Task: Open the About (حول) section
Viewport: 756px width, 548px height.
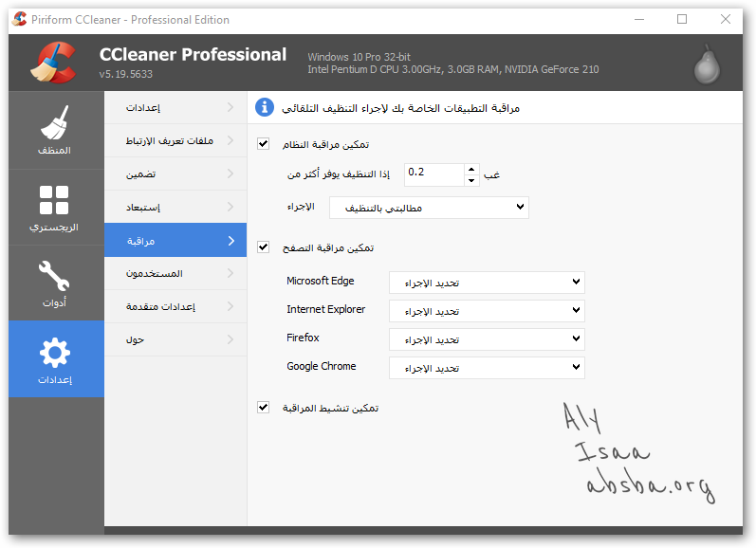Action: [x=175, y=339]
